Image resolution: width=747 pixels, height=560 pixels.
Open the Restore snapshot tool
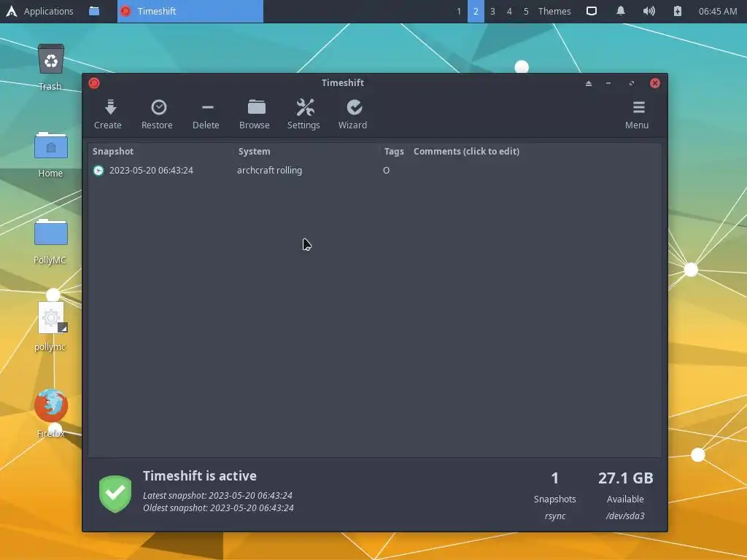(x=158, y=114)
